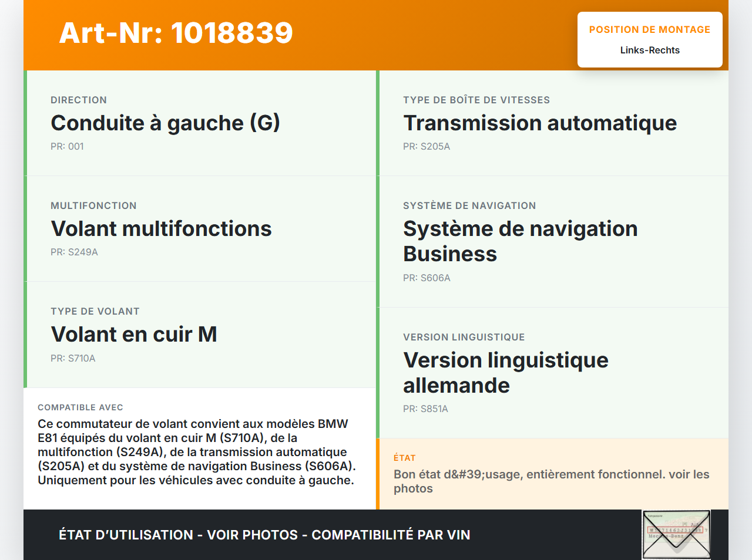Select the Système de navigation Business heading
This screenshot has width=752, height=560.
point(519,241)
